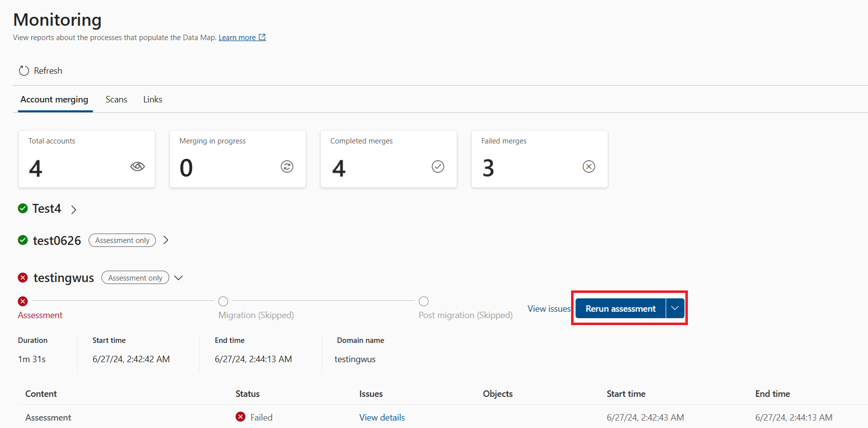The width and height of the screenshot is (868, 428).
Task: Click the Rerun assessment button
Action: pyautogui.click(x=621, y=308)
